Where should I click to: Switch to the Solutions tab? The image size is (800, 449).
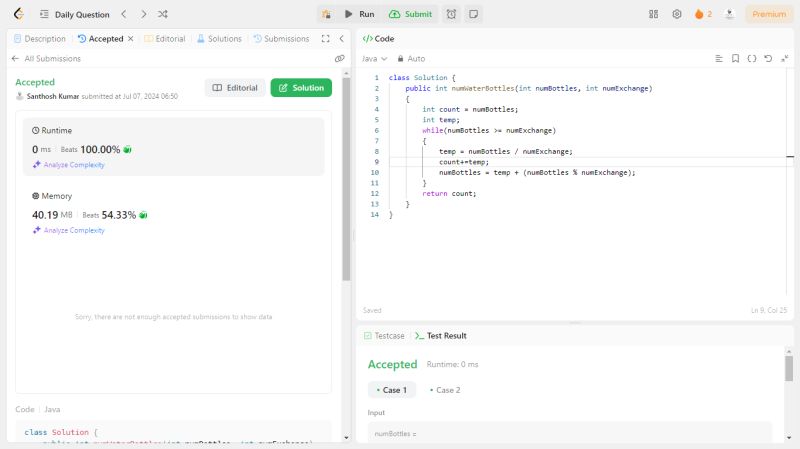click(219, 39)
